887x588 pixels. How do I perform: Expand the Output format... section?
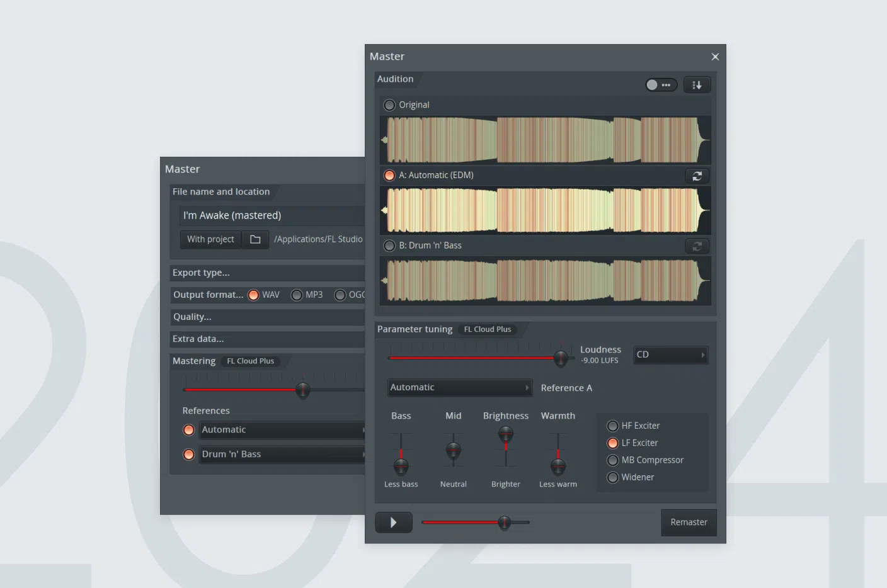[x=208, y=295]
